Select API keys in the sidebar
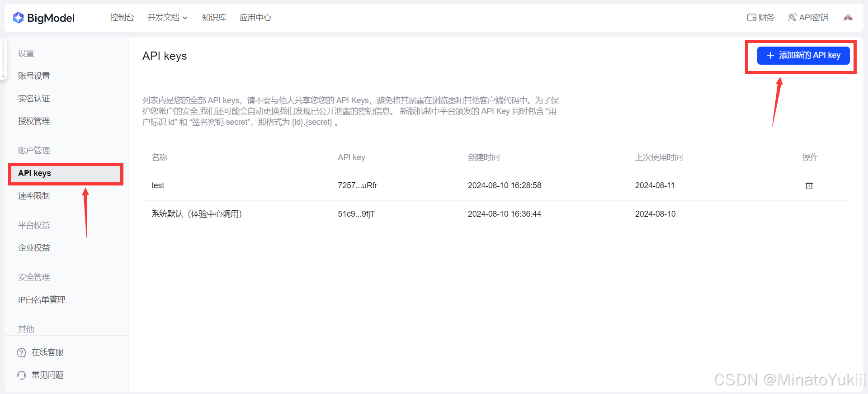Image resolution: width=868 pixels, height=394 pixels. tap(66, 173)
